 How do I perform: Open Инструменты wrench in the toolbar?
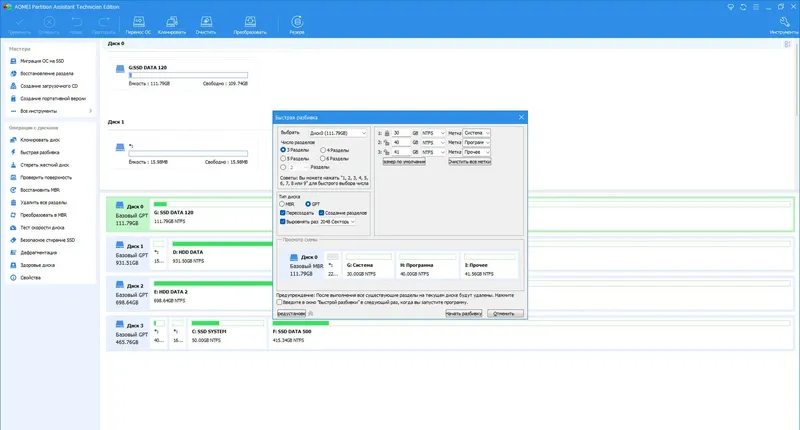click(784, 26)
